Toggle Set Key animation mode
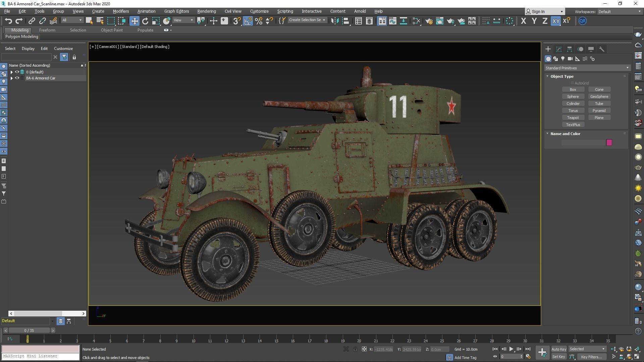This screenshot has height=362, width=644. pos(559,357)
